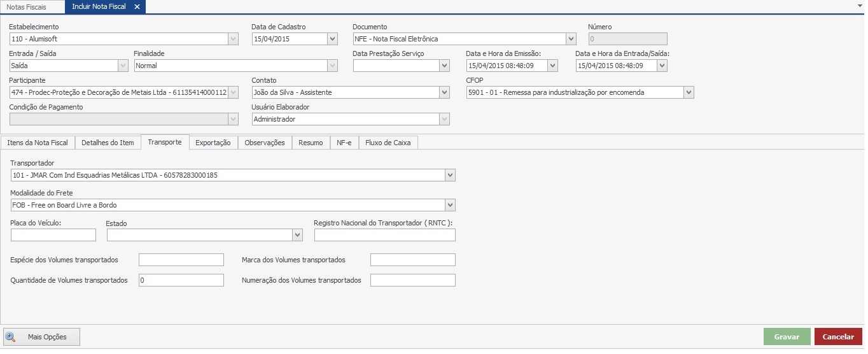The height and width of the screenshot is (354, 868).
Task: Go to the Fluxo de Caixa tab
Action: (x=388, y=143)
